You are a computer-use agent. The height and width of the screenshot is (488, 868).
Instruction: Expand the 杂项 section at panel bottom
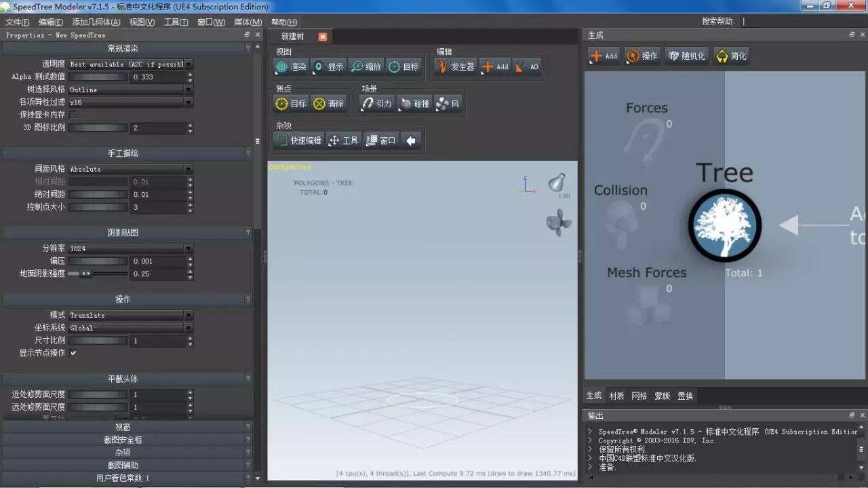127,453
